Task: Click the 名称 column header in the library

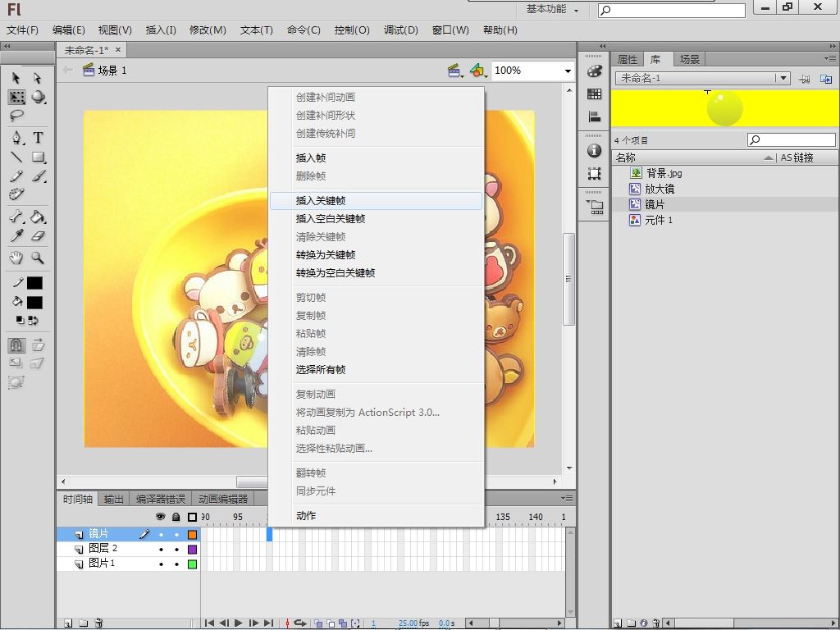Action: pos(694,157)
